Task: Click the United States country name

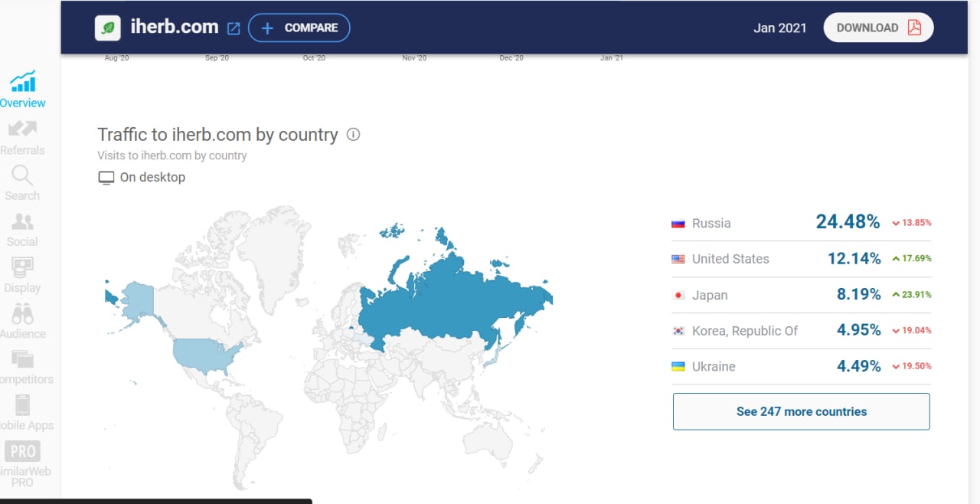Action: (730, 259)
